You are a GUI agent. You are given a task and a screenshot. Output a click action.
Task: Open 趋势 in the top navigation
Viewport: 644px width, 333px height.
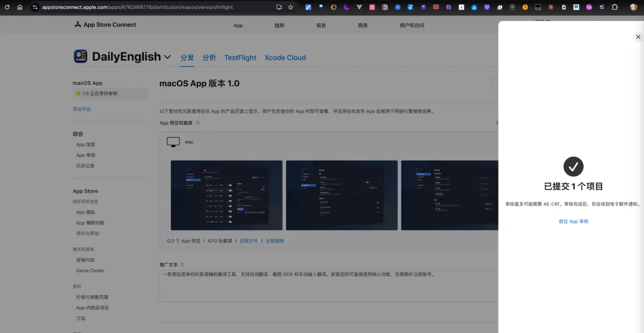(x=280, y=26)
